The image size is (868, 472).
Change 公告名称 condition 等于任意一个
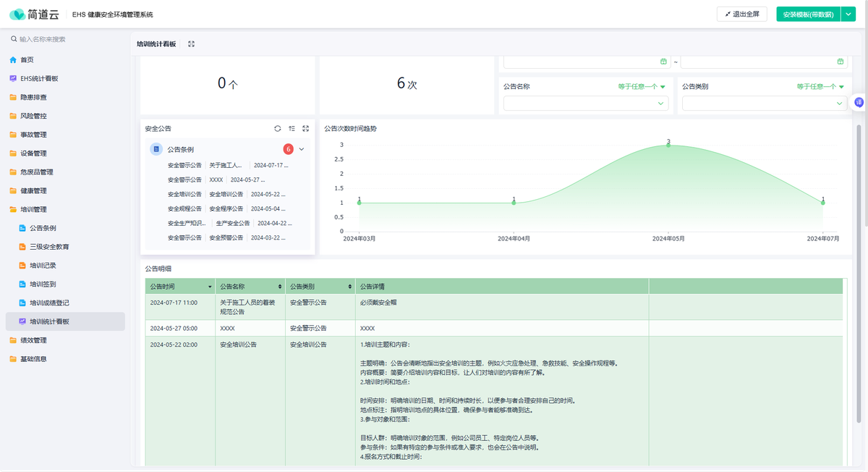(641, 87)
